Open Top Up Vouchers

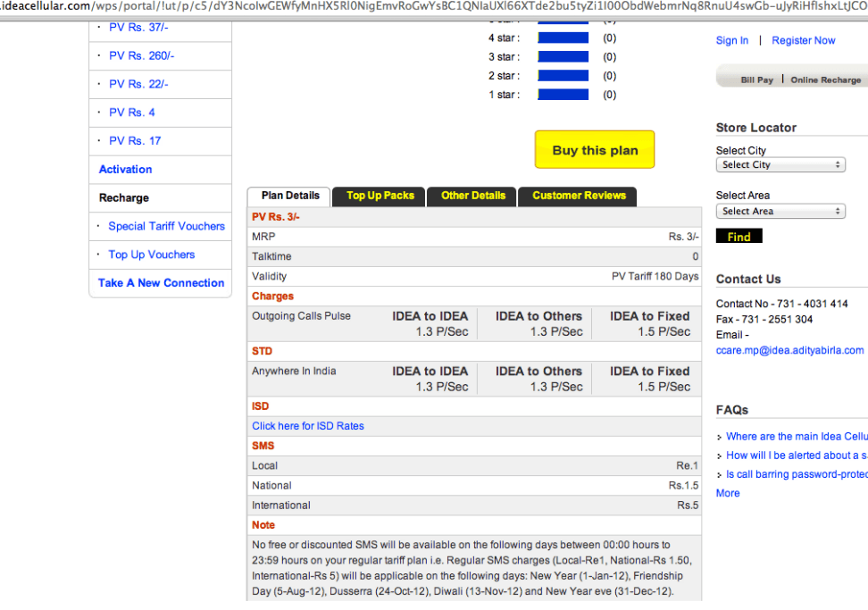click(152, 255)
